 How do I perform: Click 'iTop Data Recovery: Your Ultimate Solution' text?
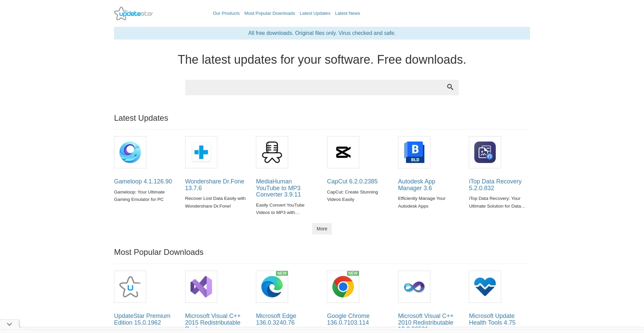(497, 202)
